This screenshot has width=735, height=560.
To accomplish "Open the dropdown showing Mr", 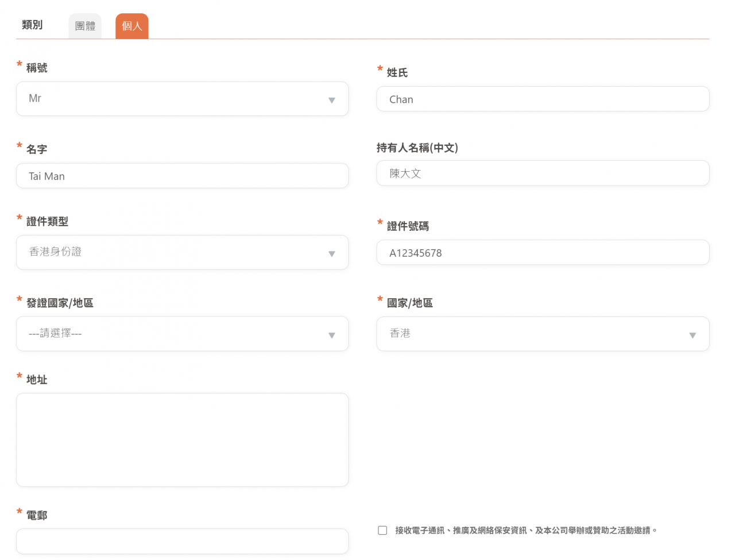I will (x=172, y=99).
